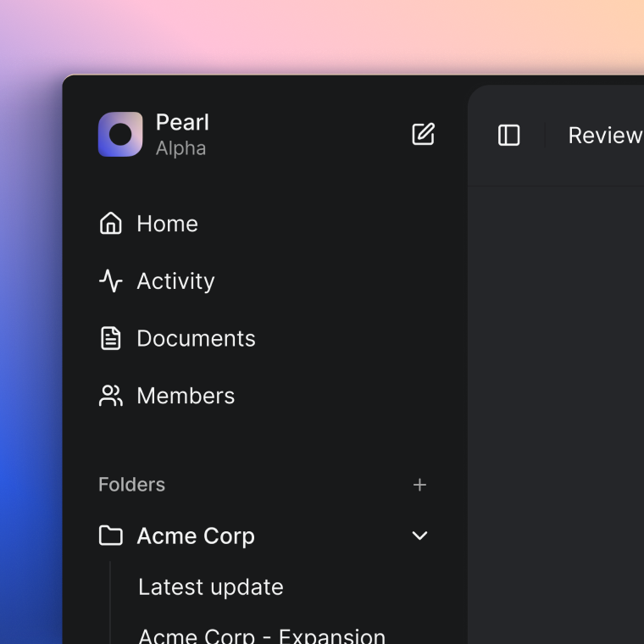Screen dimensions: 644x644
Task: Open the Activity section
Action: pyautogui.click(x=175, y=281)
